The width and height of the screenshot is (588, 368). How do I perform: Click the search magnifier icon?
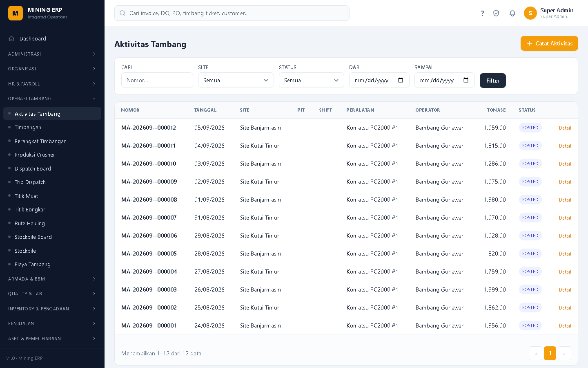[x=122, y=13]
